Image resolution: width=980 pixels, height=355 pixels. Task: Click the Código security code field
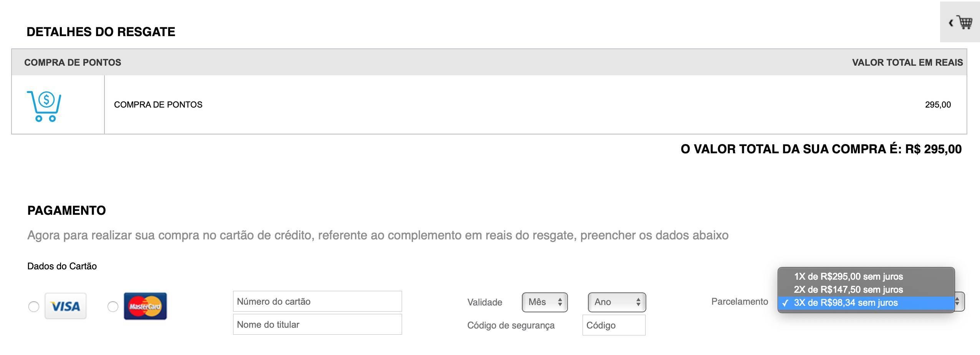614,325
